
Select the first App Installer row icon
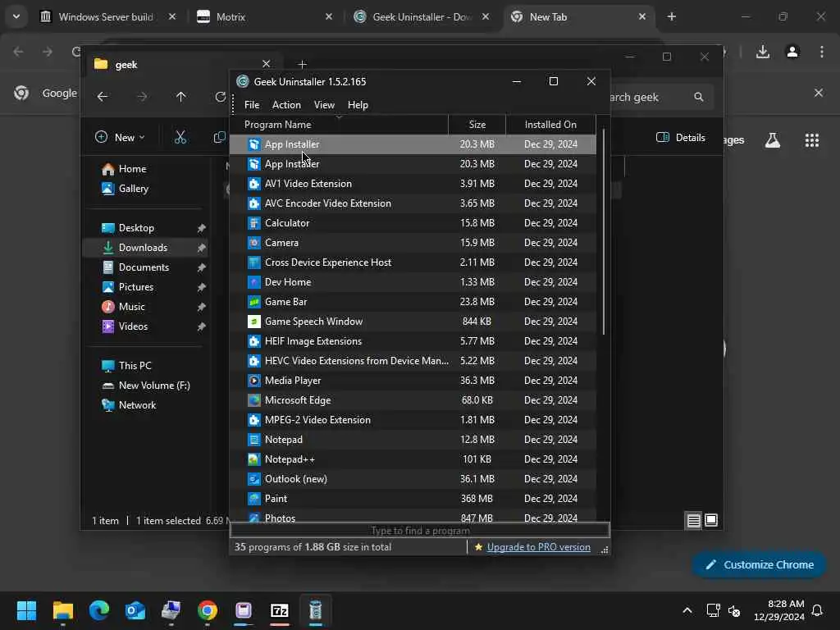[254, 144]
